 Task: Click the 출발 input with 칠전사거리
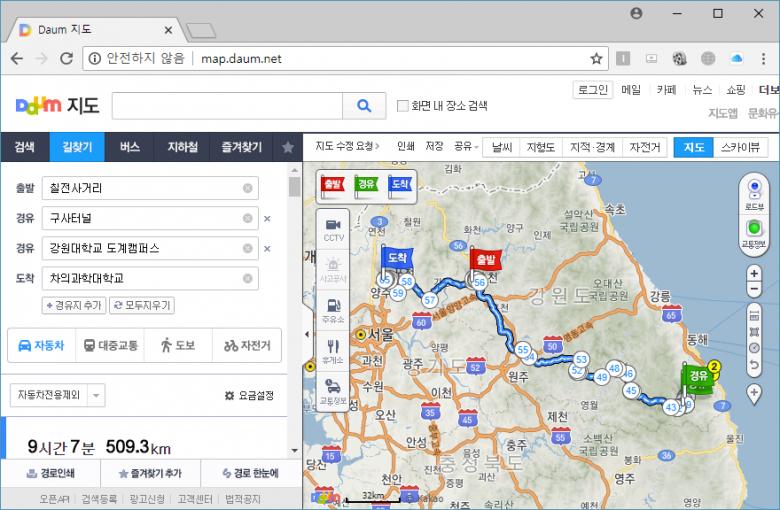[140, 188]
